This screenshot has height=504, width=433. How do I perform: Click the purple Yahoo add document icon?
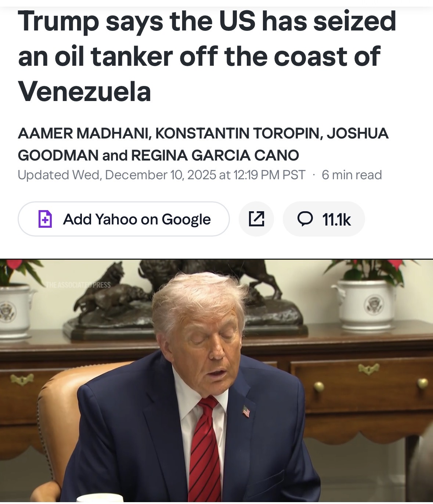click(x=45, y=219)
